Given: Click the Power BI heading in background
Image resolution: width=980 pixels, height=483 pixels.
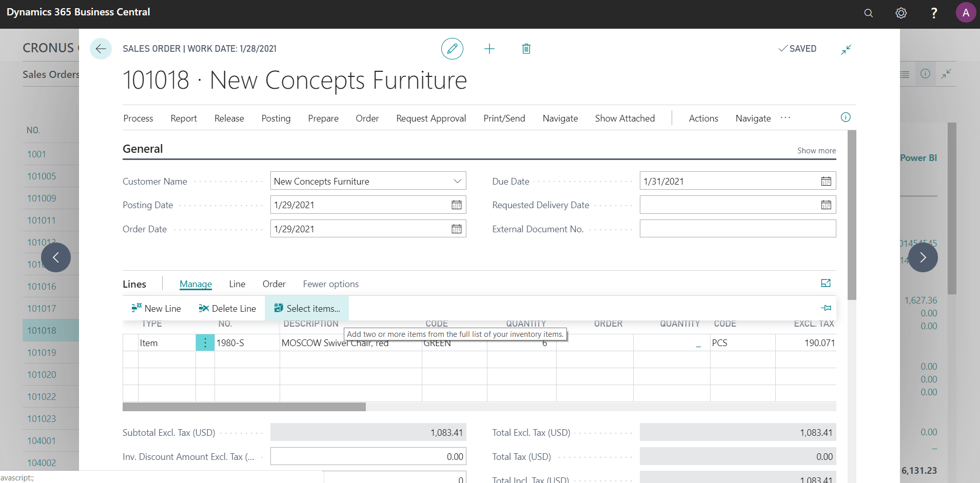Looking at the screenshot, I should point(918,158).
